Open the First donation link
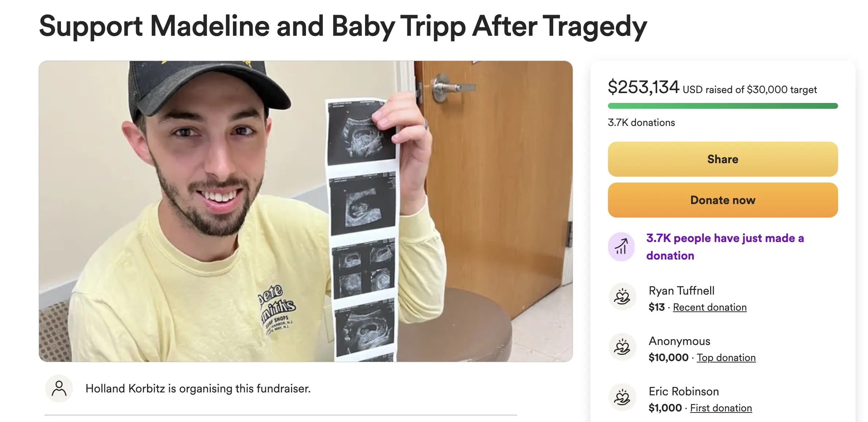The height and width of the screenshot is (422, 868). coord(721,408)
